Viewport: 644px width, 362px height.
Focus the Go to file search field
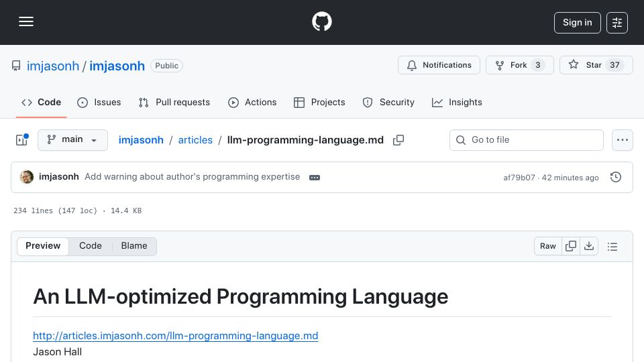(527, 140)
